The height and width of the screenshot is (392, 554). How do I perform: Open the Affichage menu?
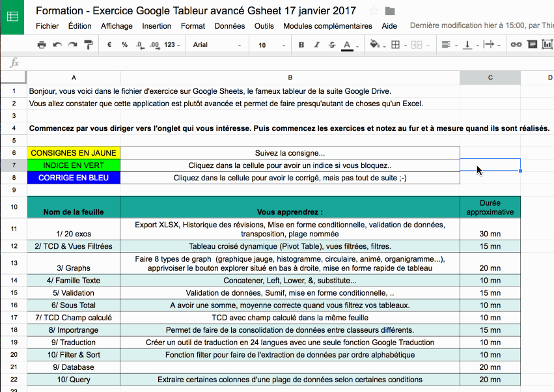click(x=117, y=26)
